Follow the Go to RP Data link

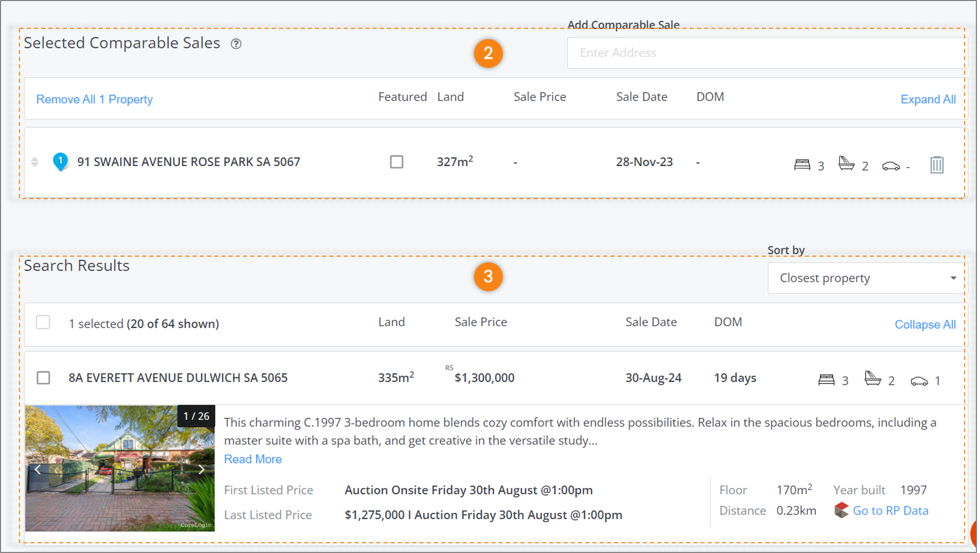tap(890, 510)
